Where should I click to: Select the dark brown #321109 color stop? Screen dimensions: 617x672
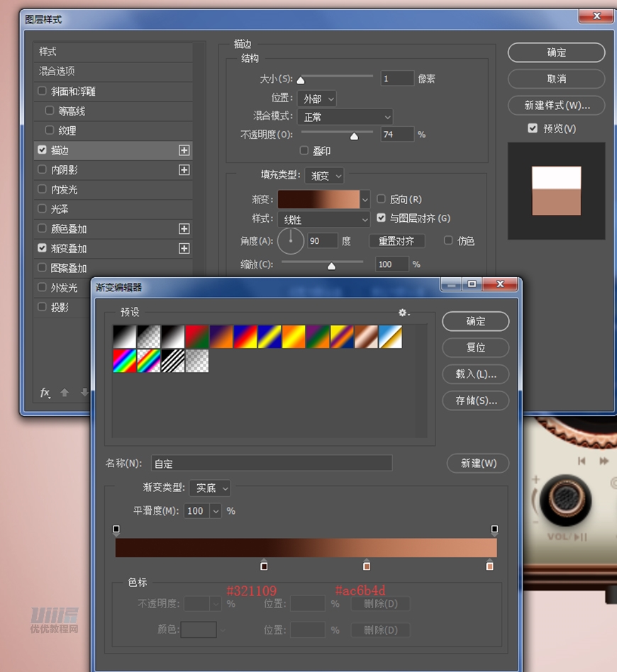click(x=265, y=565)
